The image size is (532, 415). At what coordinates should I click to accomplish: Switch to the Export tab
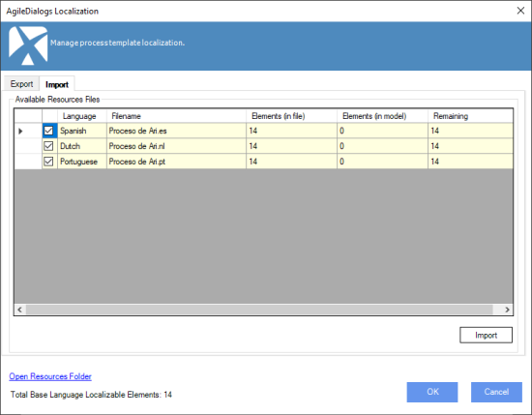click(21, 84)
